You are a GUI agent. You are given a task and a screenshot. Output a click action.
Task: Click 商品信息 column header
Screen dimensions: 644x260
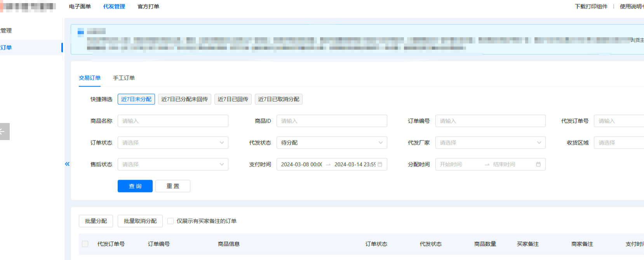click(x=229, y=244)
